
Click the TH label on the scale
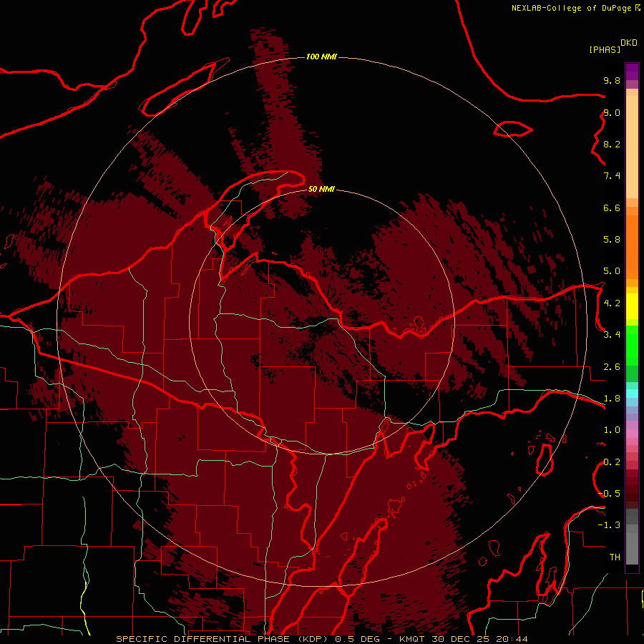[615, 557]
